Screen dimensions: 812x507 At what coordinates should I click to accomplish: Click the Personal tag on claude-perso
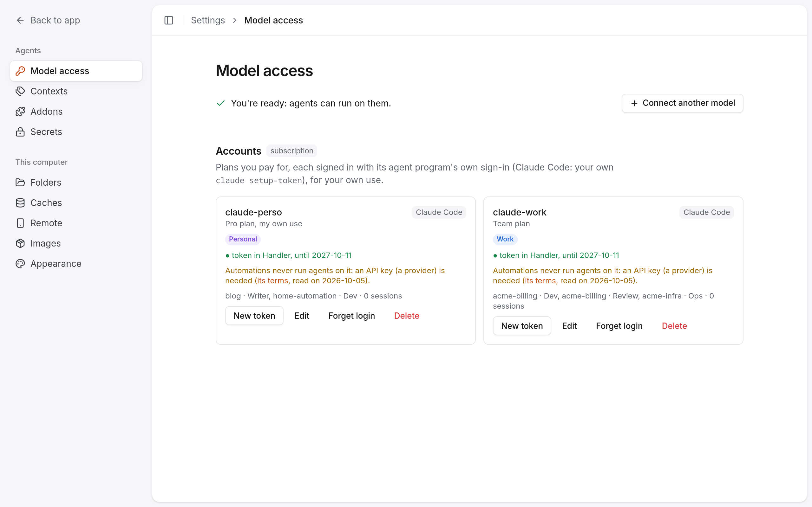(x=243, y=239)
